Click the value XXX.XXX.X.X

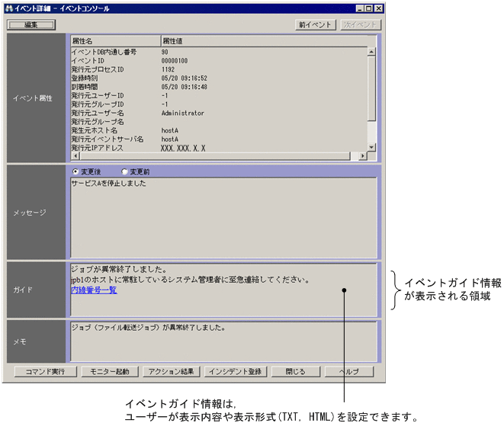(182, 148)
